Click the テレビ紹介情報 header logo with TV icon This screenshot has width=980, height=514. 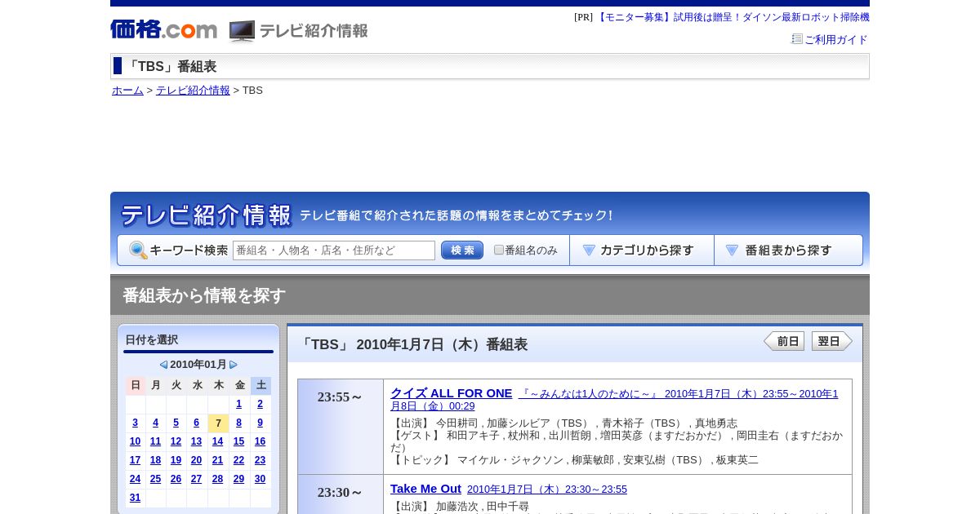pyautogui.click(x=299, y=31)
